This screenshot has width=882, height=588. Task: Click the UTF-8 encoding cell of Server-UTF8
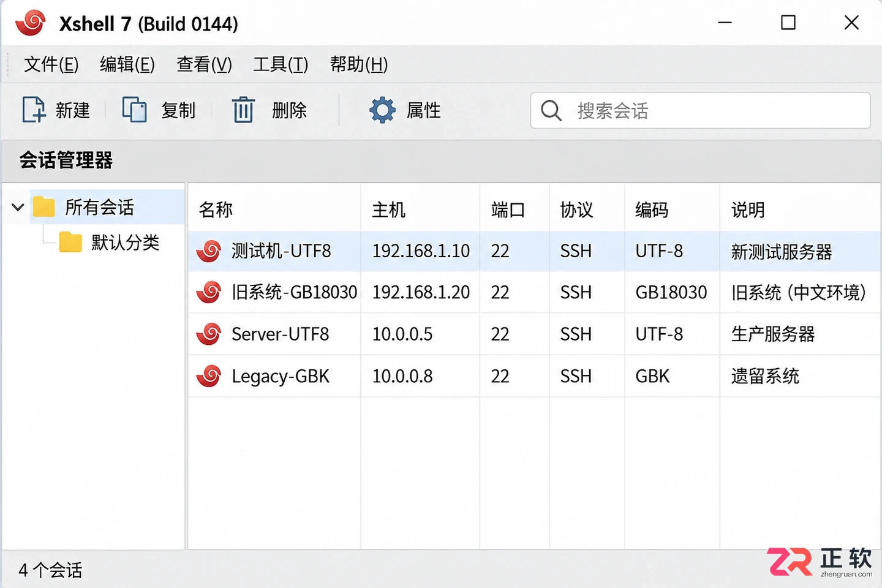[659, 334]
